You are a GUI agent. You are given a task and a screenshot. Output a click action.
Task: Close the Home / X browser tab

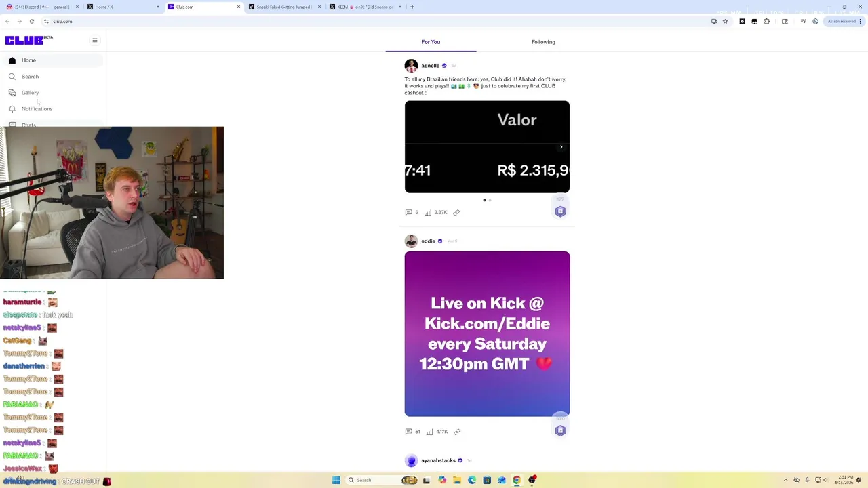tap(158, 7)
